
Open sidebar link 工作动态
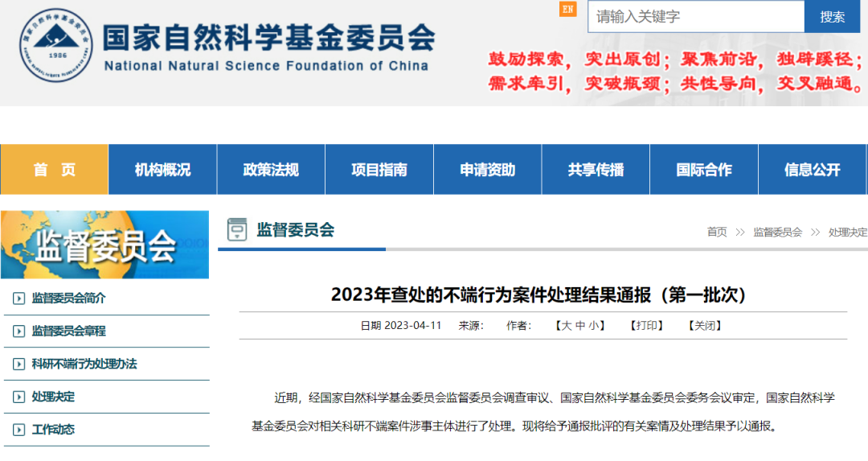(53, 430)
